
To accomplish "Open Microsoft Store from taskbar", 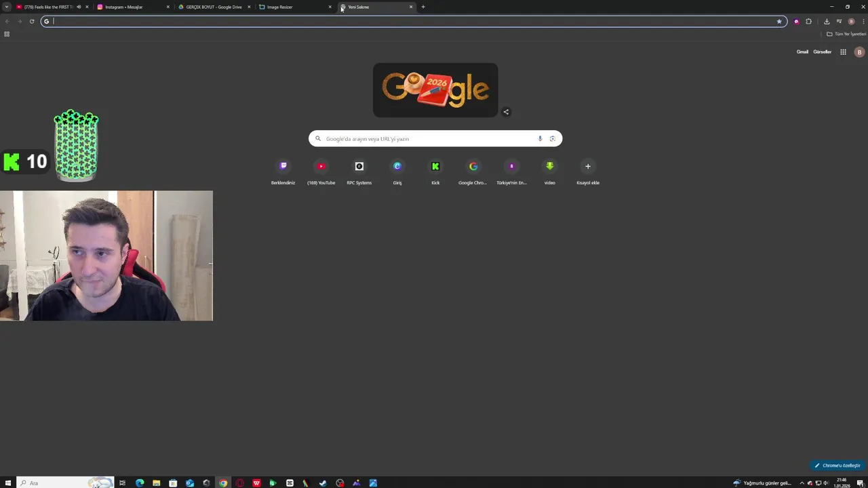I will 173,483.
